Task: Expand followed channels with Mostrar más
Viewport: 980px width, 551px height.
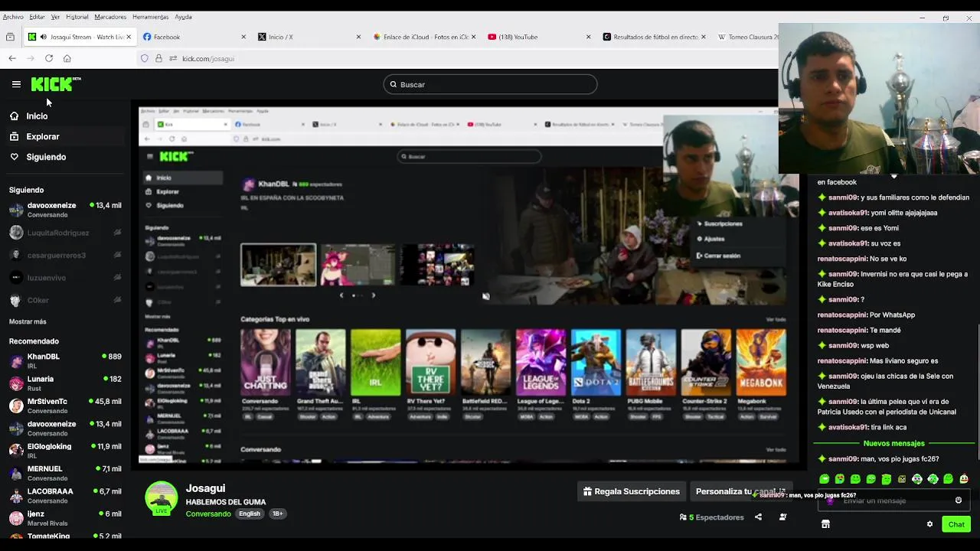Action: 28,321
